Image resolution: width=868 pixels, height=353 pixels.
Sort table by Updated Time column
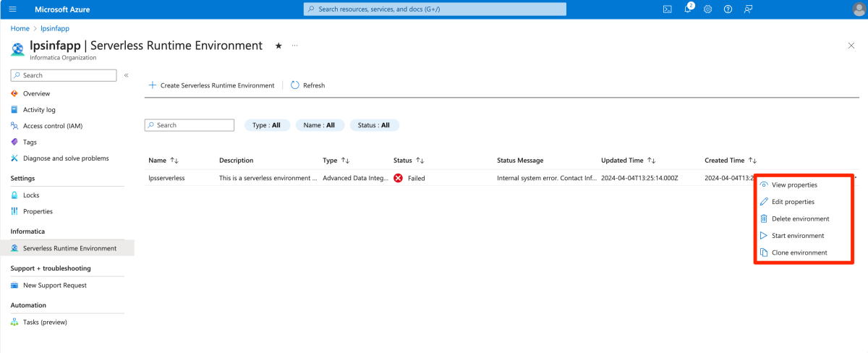coord(629,161)
